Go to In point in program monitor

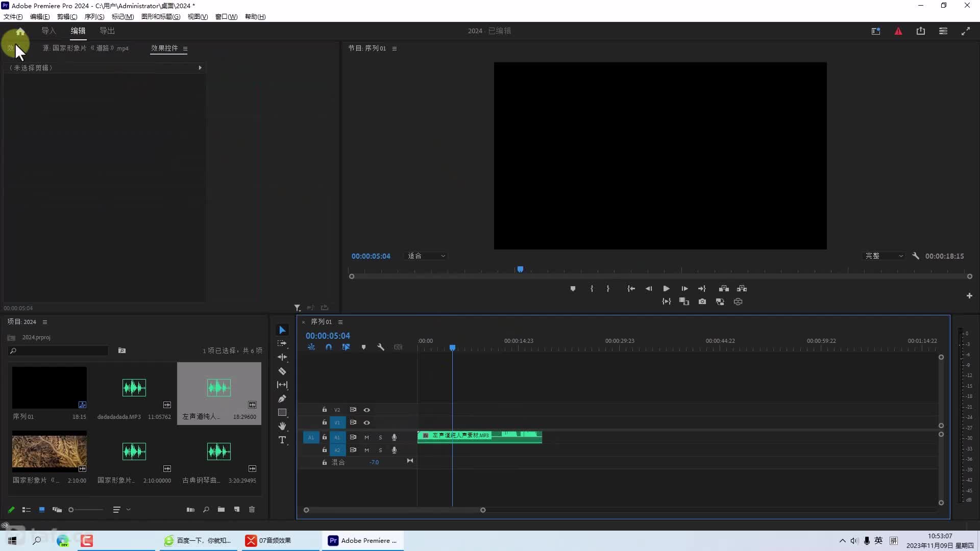[x=631, y=289]
